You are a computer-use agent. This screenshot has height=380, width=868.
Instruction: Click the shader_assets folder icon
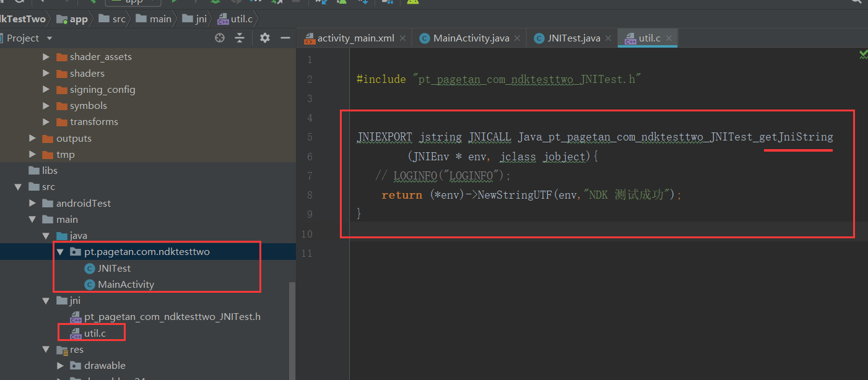61,57
